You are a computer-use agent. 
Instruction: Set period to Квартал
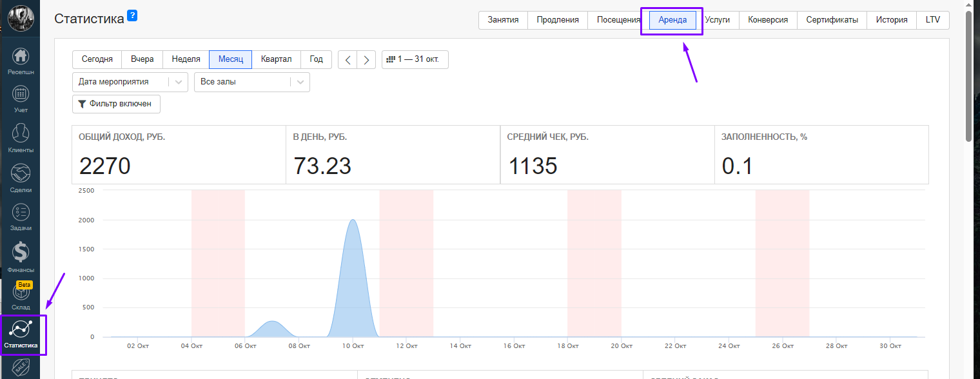click(276, 59)
